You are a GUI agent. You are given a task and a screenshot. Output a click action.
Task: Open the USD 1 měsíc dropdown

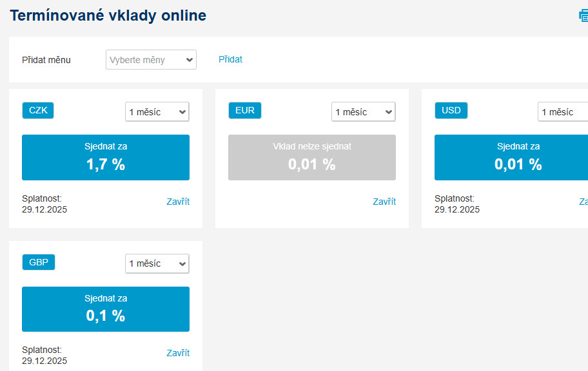coord(563,111)
